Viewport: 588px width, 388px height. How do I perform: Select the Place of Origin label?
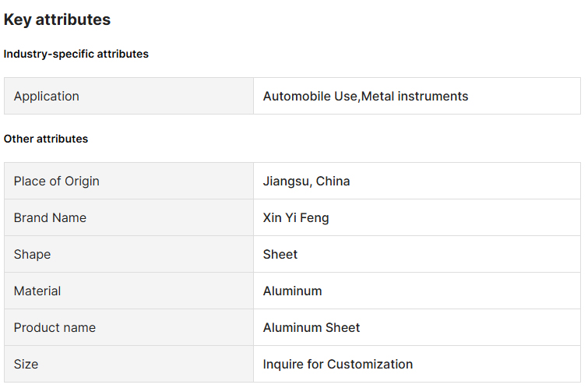(x=57, y=182)
